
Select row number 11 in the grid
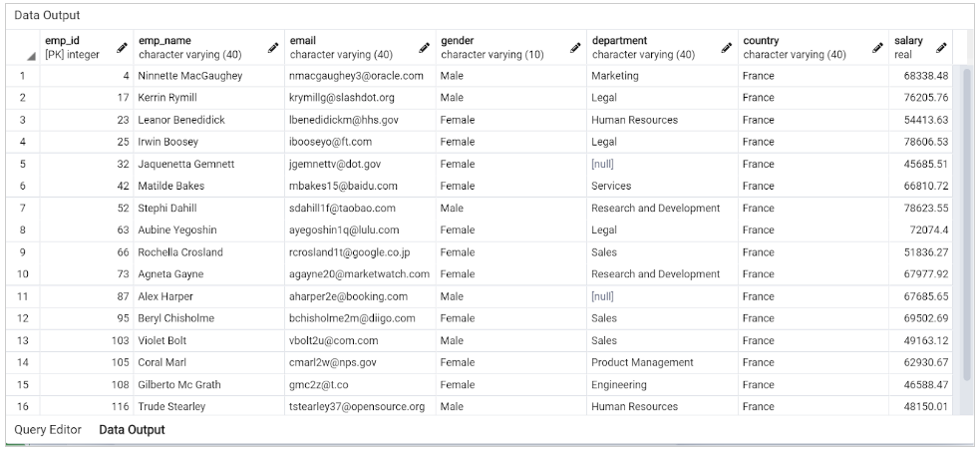pos(23,296)
